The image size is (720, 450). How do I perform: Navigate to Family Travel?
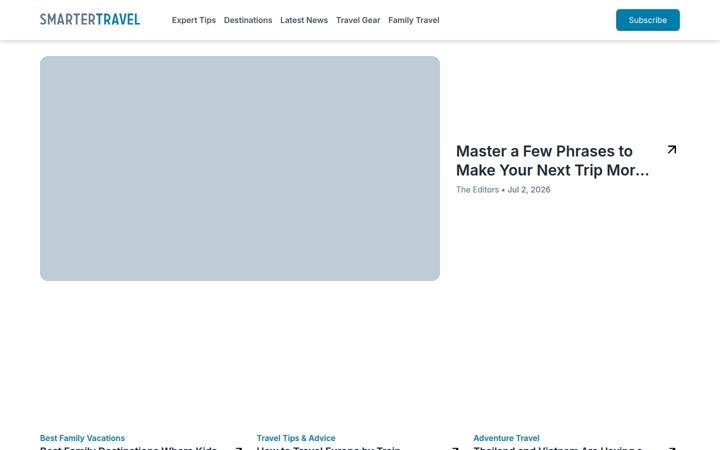click(414, 20)
